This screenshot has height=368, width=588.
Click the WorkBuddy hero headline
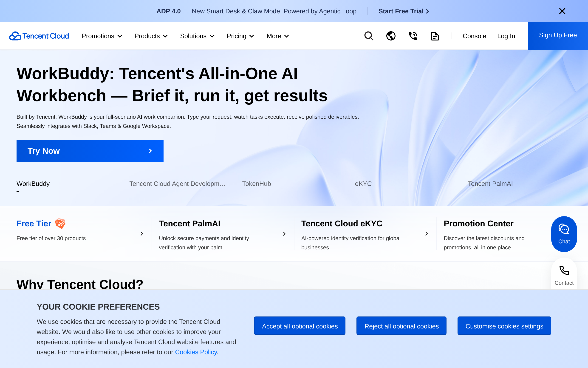pyautogui.click(x=172, y=84)
